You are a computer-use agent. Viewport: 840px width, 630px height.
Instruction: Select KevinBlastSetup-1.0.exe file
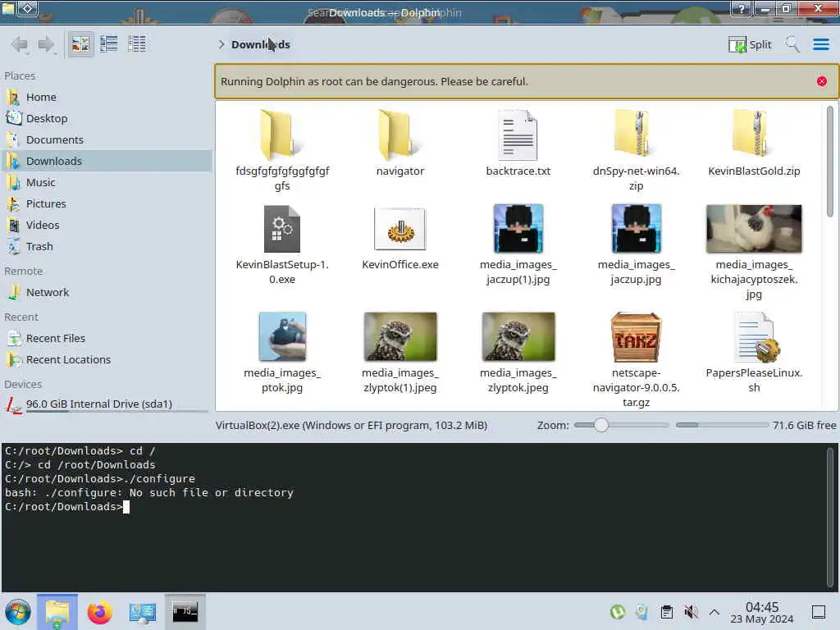coord(282,244)
